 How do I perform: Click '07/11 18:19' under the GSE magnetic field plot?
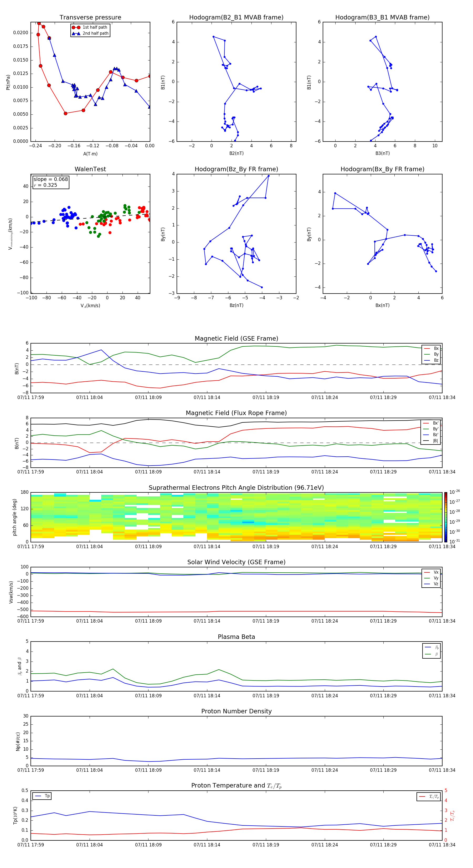(266, 397)
